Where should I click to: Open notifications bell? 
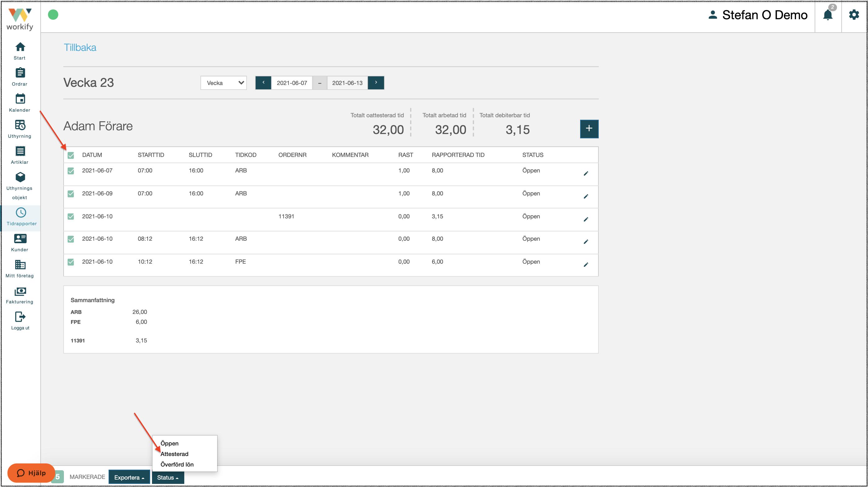(x=828, y=15)
